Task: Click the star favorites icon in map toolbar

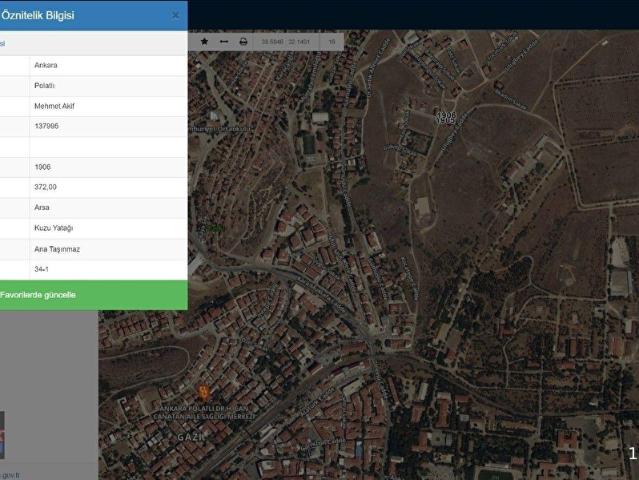Action: (205, 42)
